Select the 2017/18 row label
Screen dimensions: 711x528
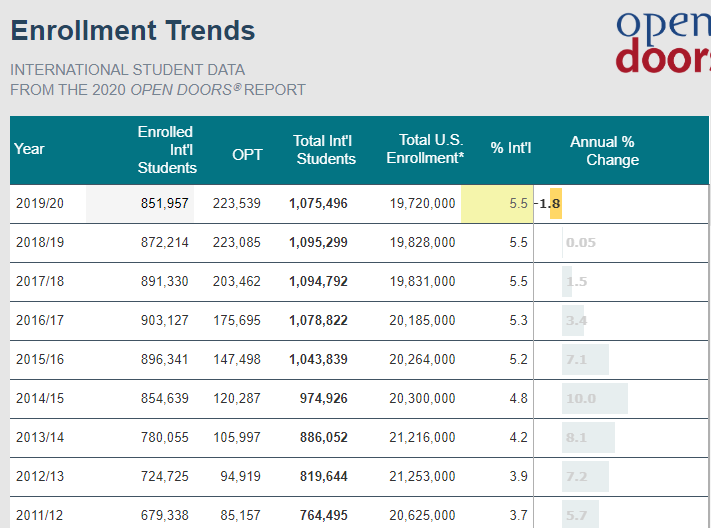40,281
